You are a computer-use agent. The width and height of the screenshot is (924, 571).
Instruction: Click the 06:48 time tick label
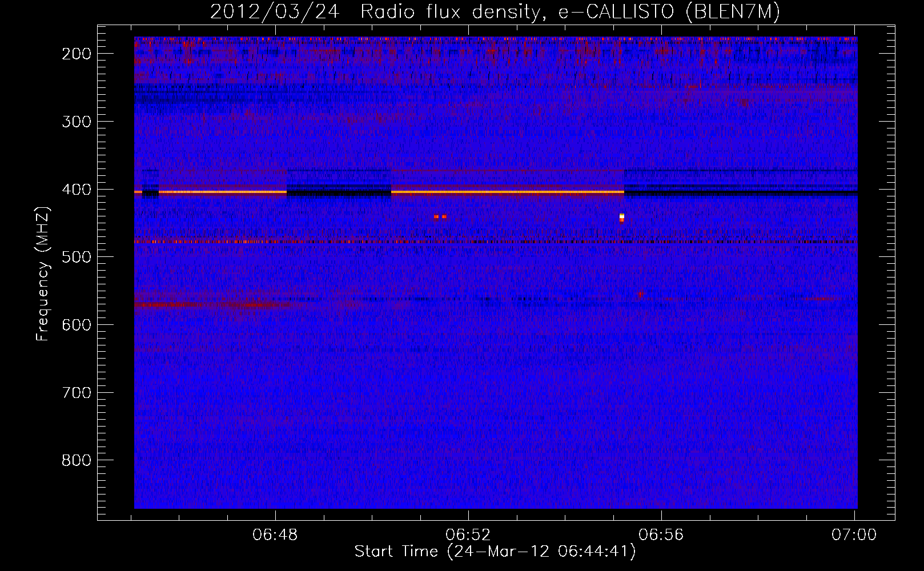275,535
